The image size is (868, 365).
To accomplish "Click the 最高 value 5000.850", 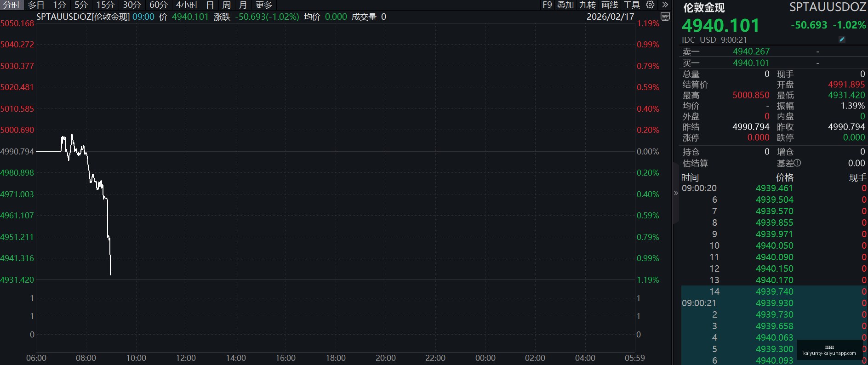I will [751, 95].
